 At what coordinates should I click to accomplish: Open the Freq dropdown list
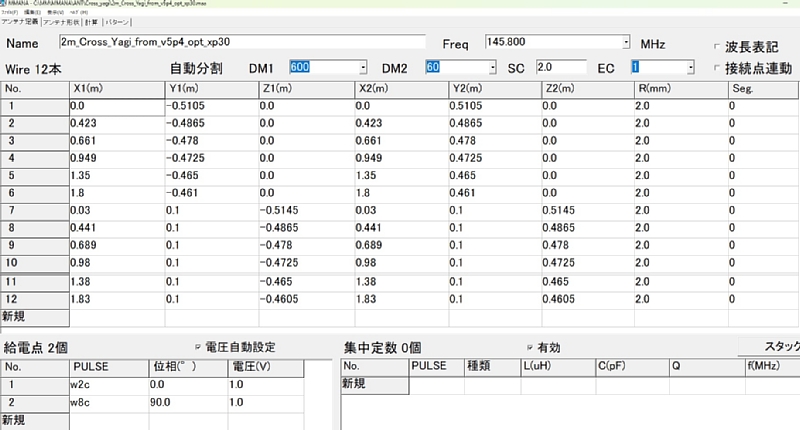[x=626, y=43]
